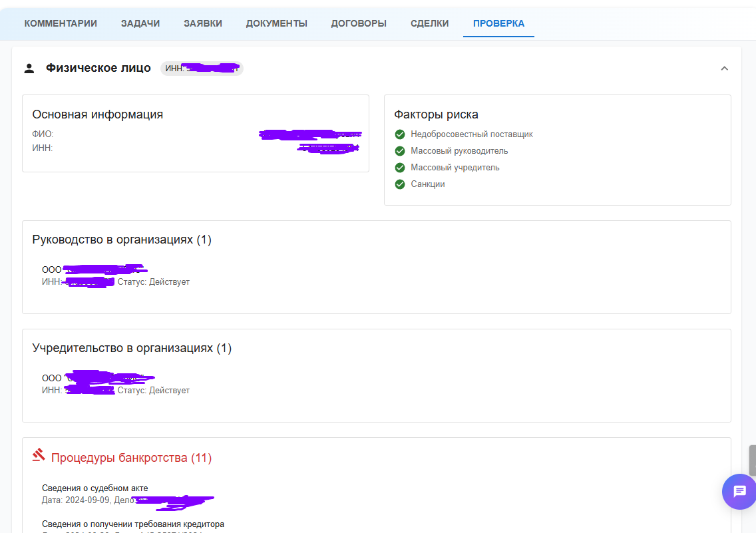The height and width of the screenshot is (533, 756).
Task: Click the gavel icon near Процедуры банкротства
Action: coord(39,456)
